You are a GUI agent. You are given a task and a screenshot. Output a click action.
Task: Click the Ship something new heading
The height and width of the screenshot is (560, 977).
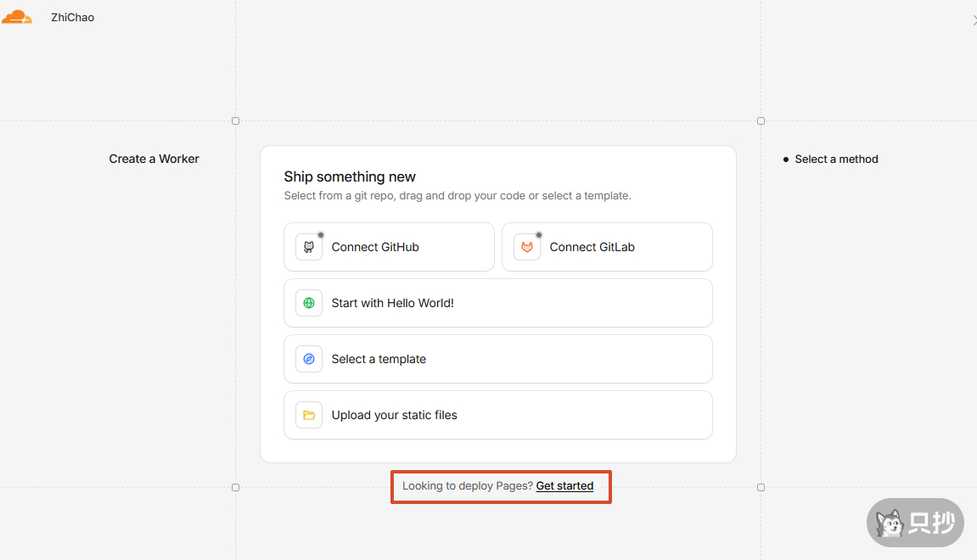pyautogui.click(x=350, y=176)
